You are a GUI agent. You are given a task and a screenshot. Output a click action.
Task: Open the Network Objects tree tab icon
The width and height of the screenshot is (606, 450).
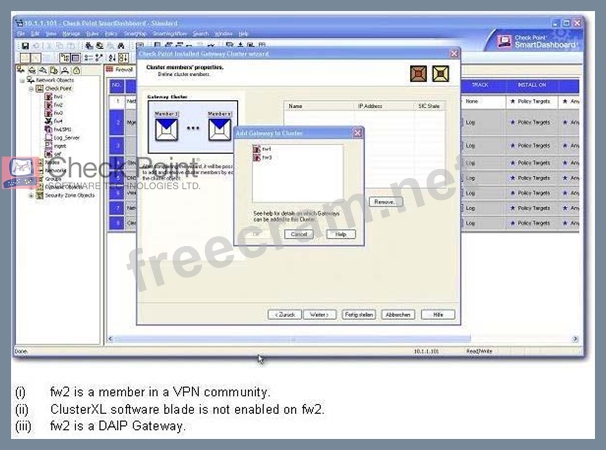pos(21,70)
